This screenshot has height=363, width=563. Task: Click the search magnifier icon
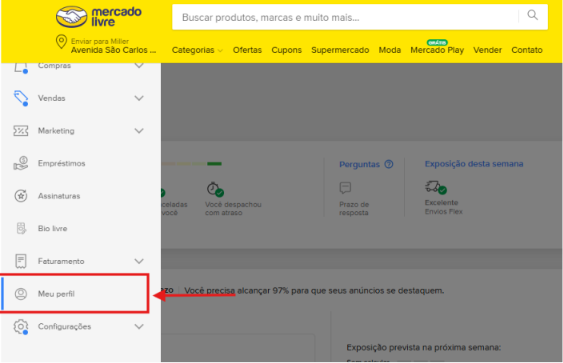click(x=532, y=15)
